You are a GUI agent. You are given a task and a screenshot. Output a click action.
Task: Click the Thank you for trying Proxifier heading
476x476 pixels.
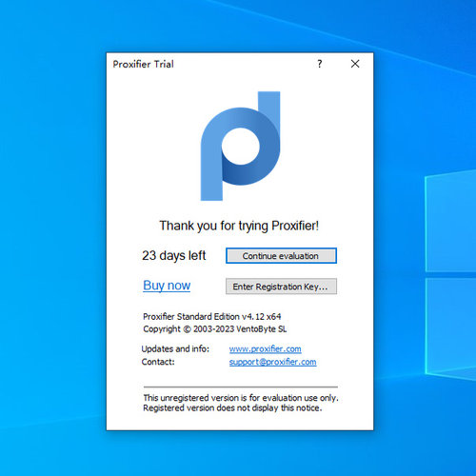click(x=239, y=226)
